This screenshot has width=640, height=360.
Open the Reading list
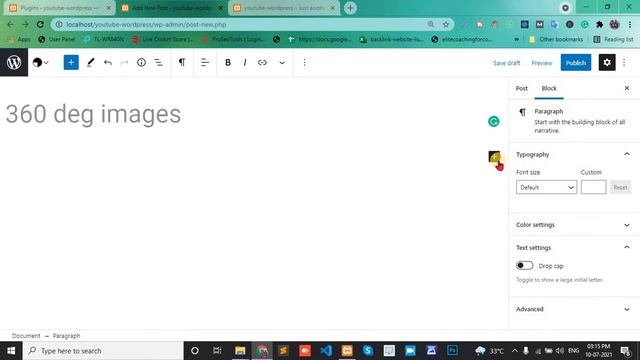pos(613,39)
